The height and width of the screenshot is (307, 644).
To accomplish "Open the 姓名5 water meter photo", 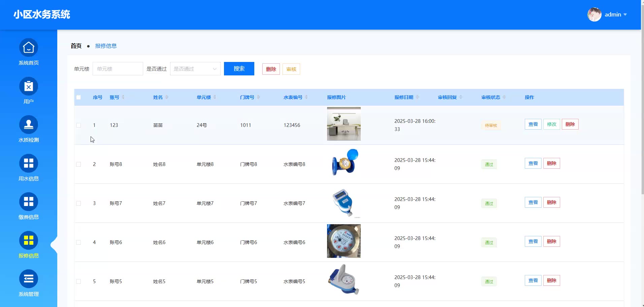I will (344, 280).
